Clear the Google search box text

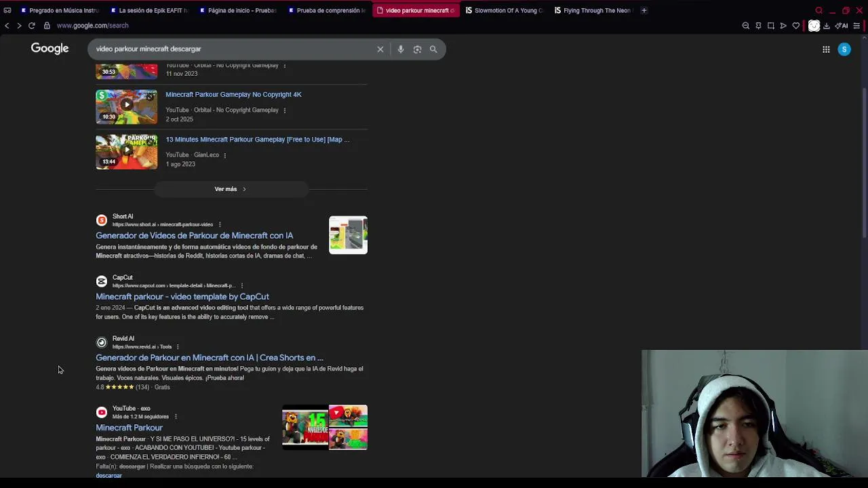(380, 49)
